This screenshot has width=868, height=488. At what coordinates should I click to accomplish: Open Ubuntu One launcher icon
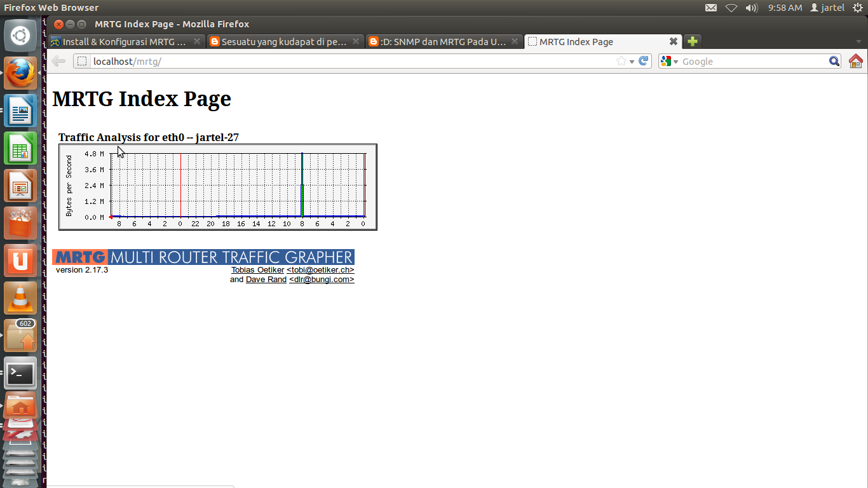[20, 261]
